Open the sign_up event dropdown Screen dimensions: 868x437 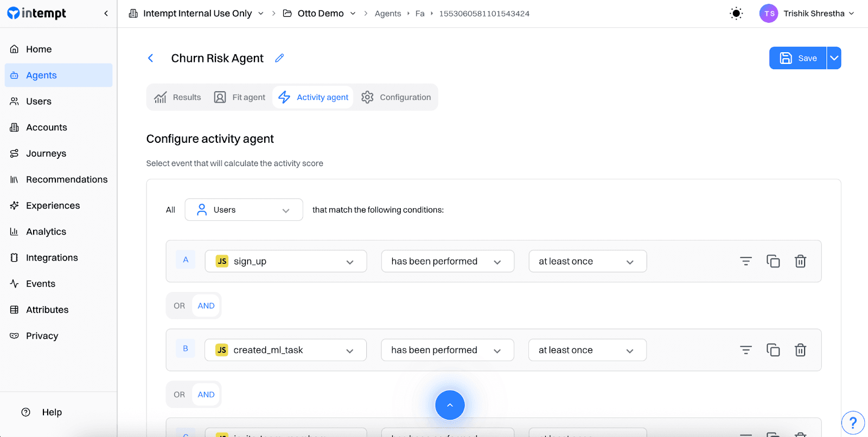[286, 261]
